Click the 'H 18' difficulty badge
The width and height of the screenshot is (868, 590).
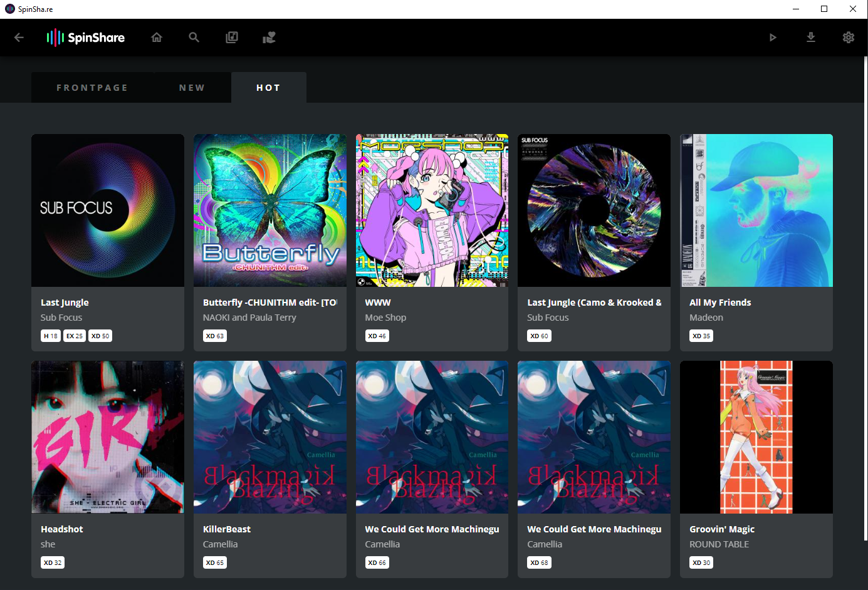pos(51,336)
